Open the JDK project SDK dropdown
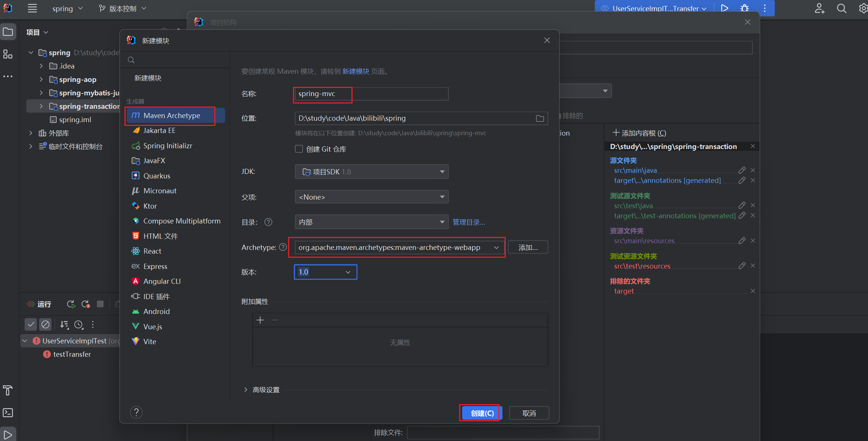 372,172
